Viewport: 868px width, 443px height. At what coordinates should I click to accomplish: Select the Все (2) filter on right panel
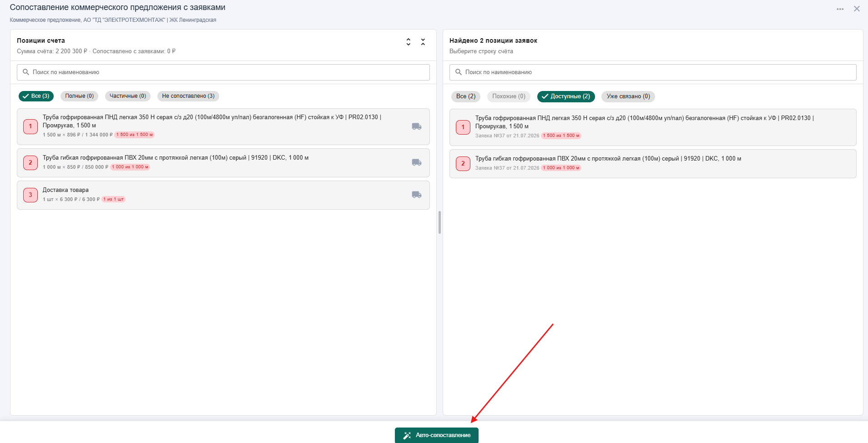pyautogui.click(x=466, y=96)
